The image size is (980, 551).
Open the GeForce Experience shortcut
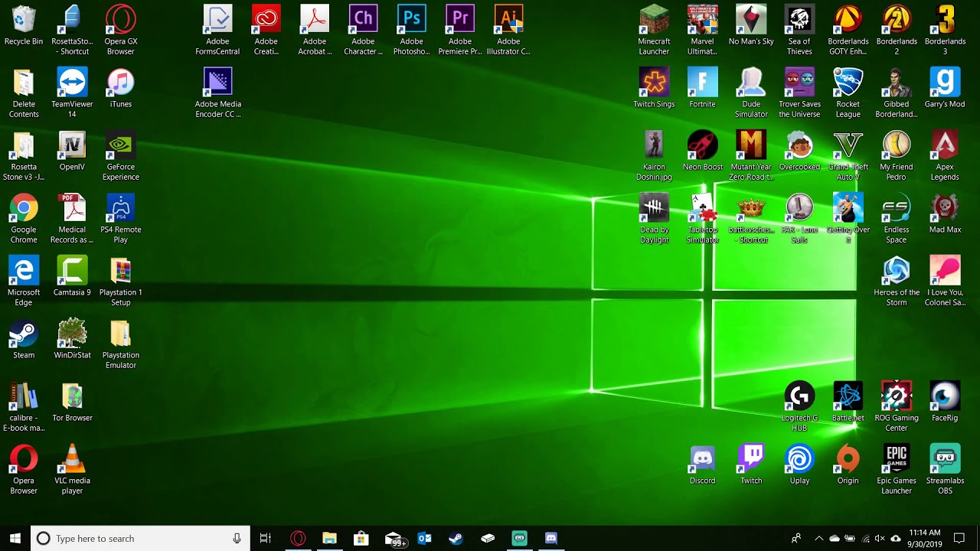[x=120, y=156]
